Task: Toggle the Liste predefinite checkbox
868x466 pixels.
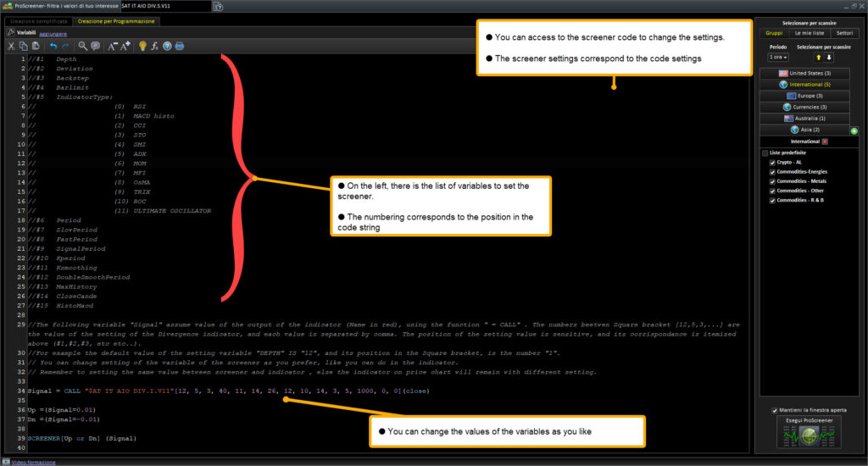Action: tap(765, 153)
